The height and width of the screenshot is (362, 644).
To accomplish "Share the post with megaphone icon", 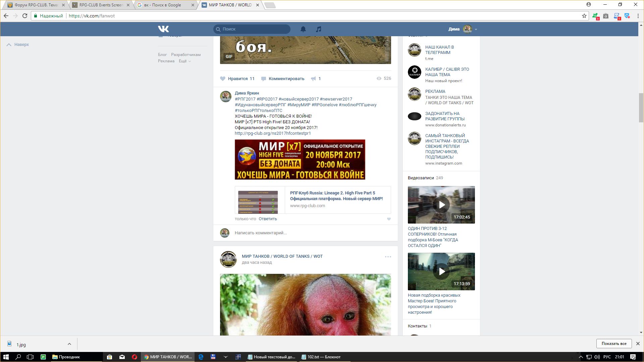I will click(x=313, y=79).
